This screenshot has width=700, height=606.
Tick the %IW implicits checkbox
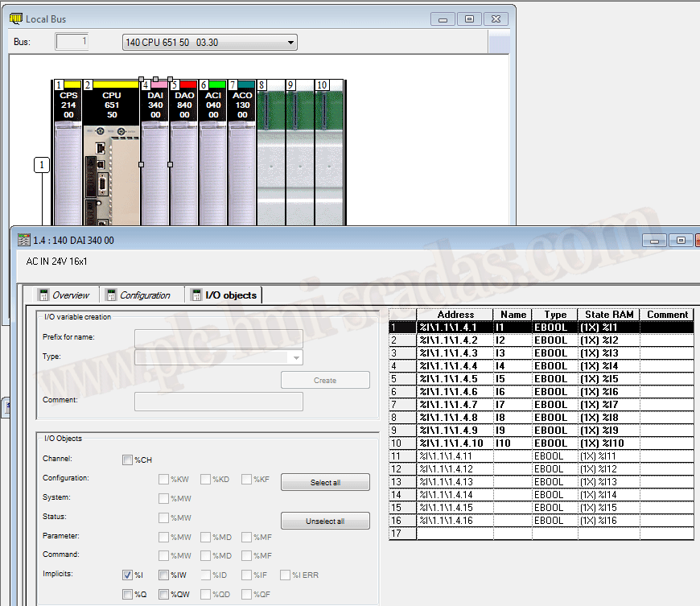[x=164, y=575]
